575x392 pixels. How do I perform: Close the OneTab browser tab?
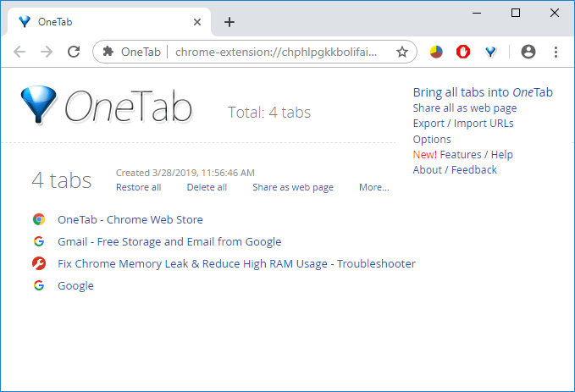pyautogui.click(x=196, y=22)
